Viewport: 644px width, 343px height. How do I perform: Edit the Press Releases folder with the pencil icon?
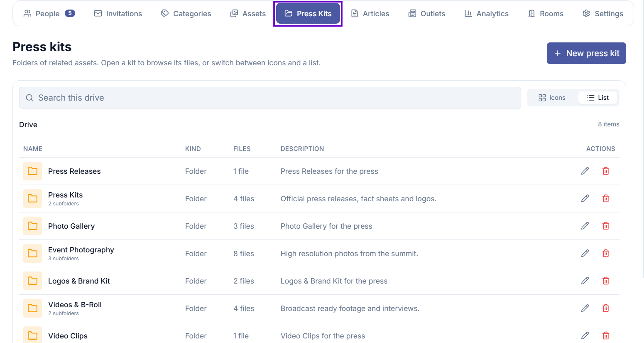pos(585,171)
